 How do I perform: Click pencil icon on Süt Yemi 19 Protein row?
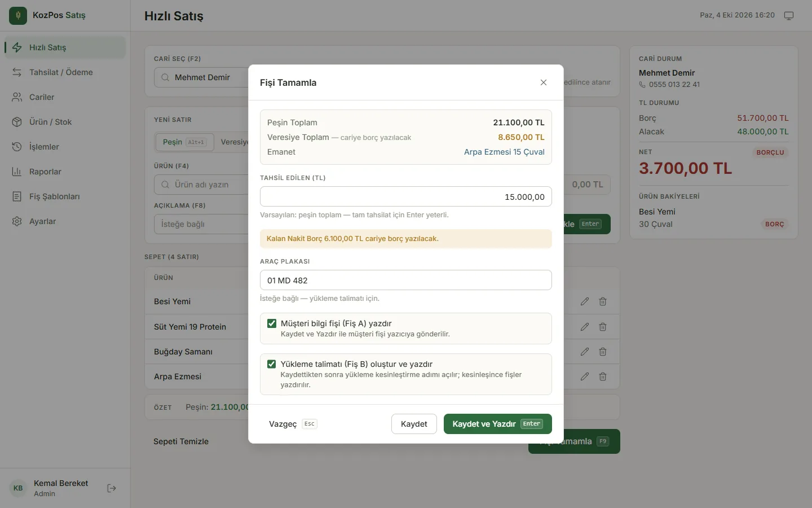(x=585, y=327)
